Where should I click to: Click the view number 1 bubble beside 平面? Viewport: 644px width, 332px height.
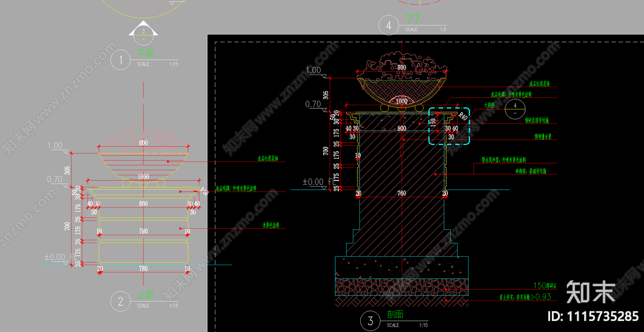[121, 60]
